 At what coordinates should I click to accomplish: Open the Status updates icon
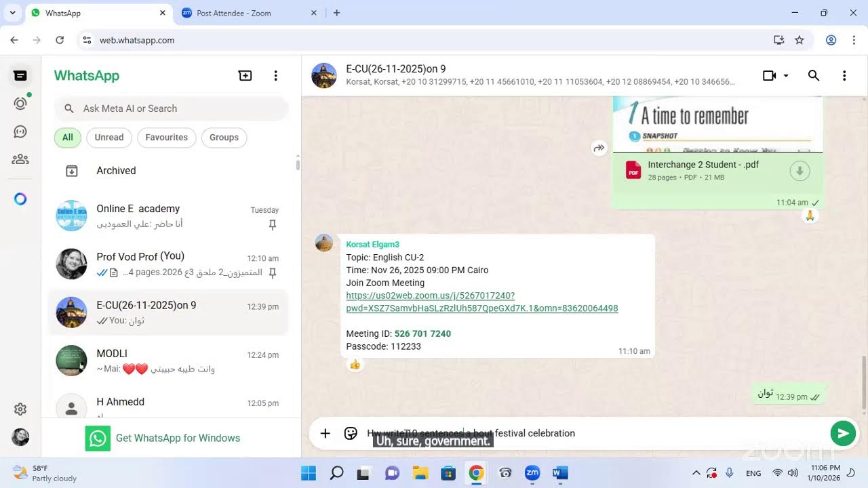20,103
